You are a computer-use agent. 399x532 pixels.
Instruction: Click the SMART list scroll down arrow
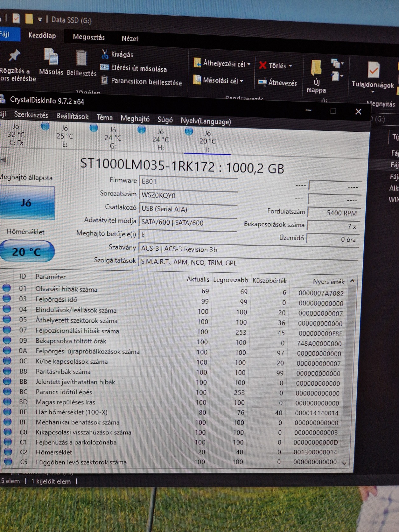(344, 463)
